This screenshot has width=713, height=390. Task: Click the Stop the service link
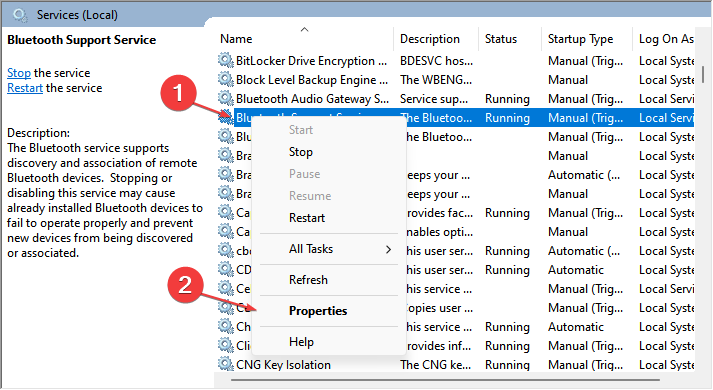[x=19, y=73]
